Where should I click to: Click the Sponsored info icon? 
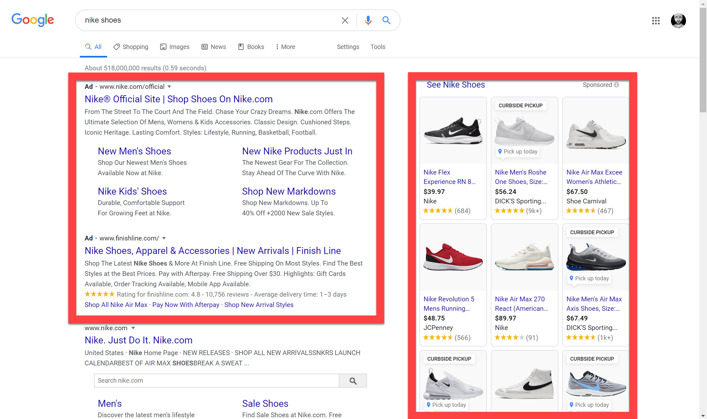(x=616, y=85)
